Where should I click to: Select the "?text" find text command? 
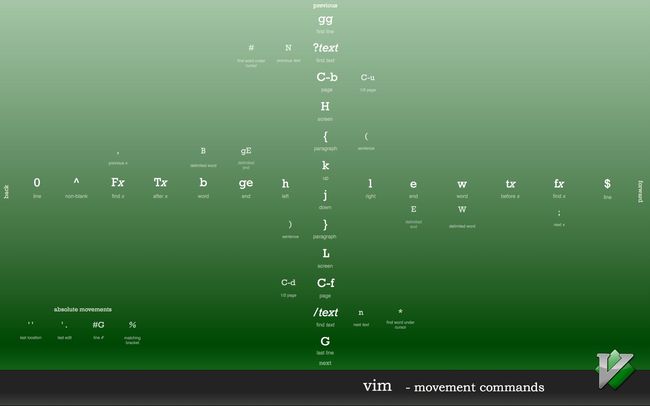click(x=325, y=48)
